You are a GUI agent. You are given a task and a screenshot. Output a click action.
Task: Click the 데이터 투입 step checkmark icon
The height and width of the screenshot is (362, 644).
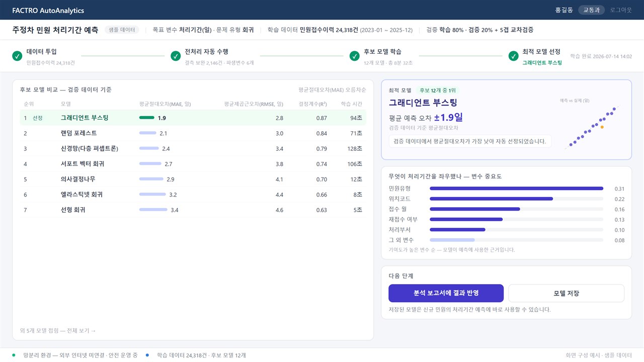tap(17, 56)
